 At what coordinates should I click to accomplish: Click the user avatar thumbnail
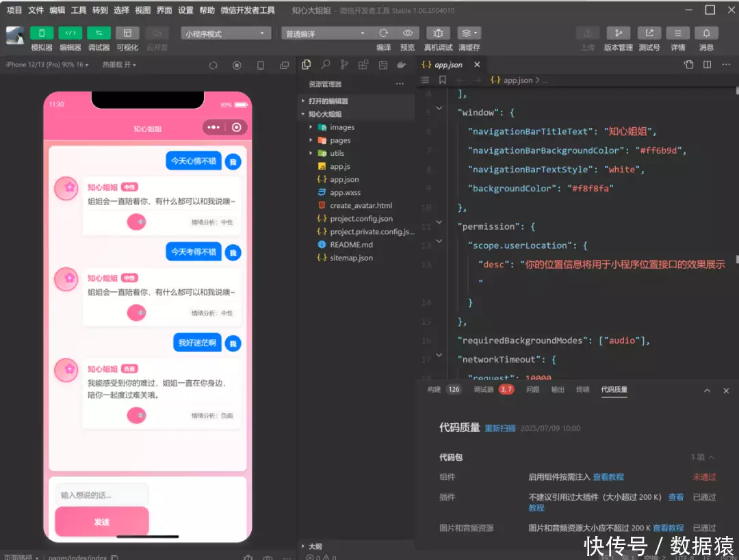click(15, 36)
